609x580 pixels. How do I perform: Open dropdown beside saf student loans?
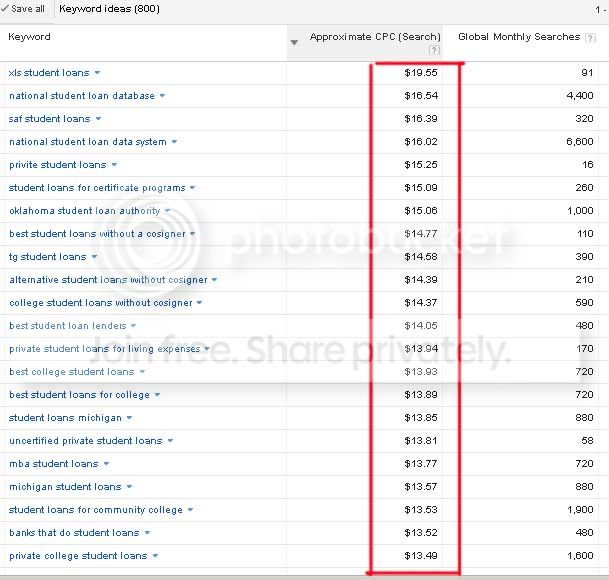pos(98,118)
